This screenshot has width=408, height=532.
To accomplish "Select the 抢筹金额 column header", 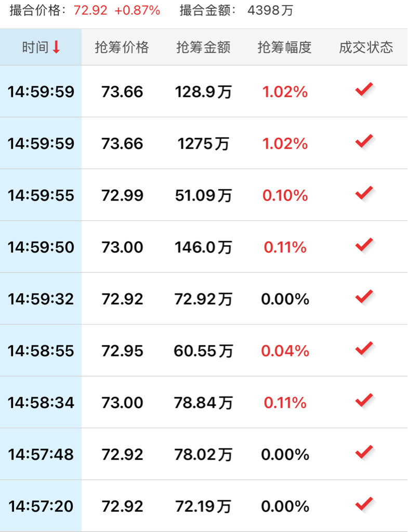I will tap(203, 47).
